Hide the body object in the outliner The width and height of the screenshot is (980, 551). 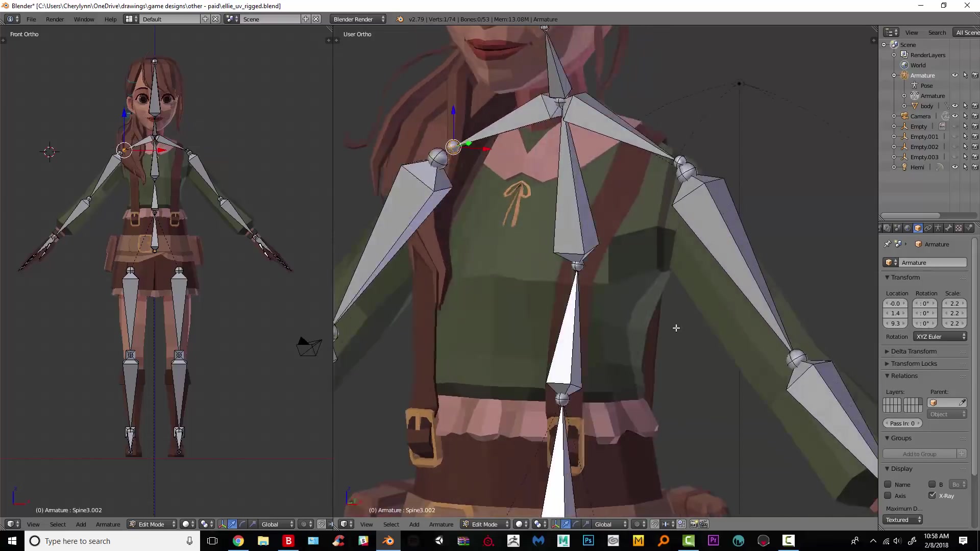pos(955,106)
